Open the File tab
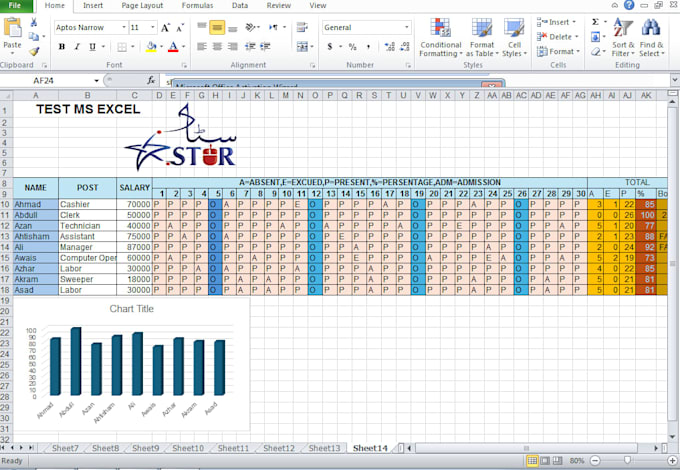This screenshot has width=680, height=470. tap(15, 6)
